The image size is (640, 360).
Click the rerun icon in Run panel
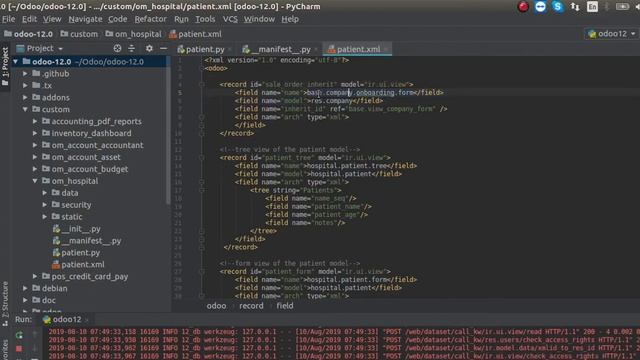[x=19, y=335]
